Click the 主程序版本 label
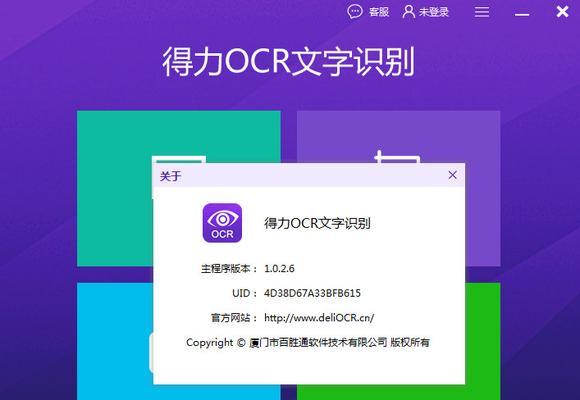Viewport: 580px width, 400px height. [x=229, y=268]
